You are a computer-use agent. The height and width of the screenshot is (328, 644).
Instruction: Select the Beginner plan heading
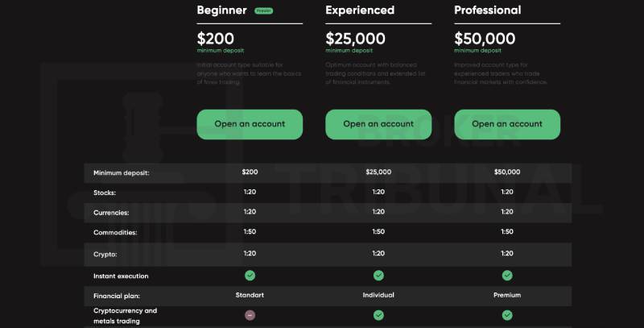(222, 10)
